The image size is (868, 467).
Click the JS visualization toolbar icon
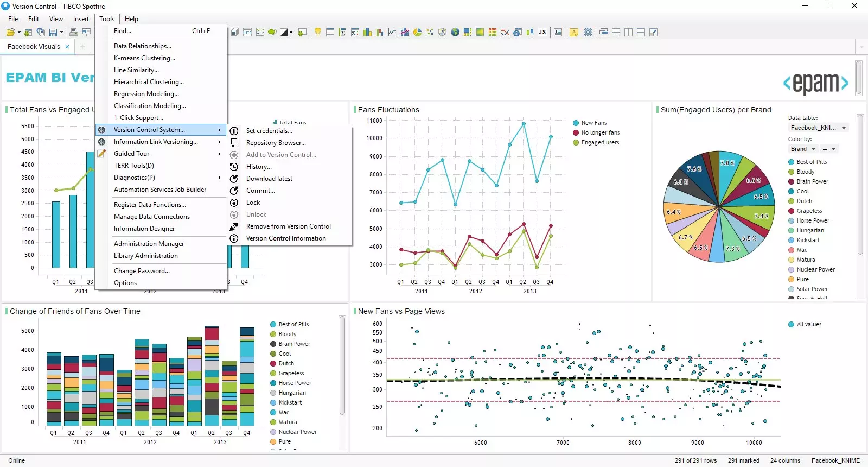click(x=542, y=33)
